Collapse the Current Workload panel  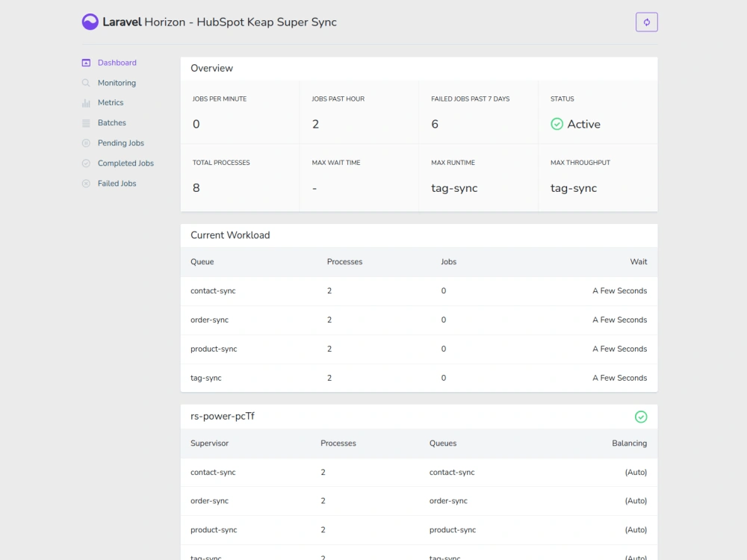pos(229,234)
